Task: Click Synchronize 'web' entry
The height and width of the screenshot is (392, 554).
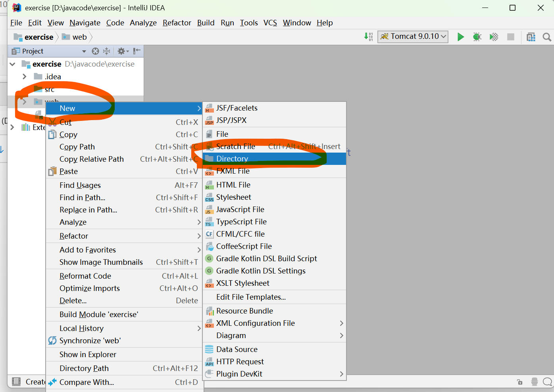Action: pyautogui.click(x=124, y=340)
